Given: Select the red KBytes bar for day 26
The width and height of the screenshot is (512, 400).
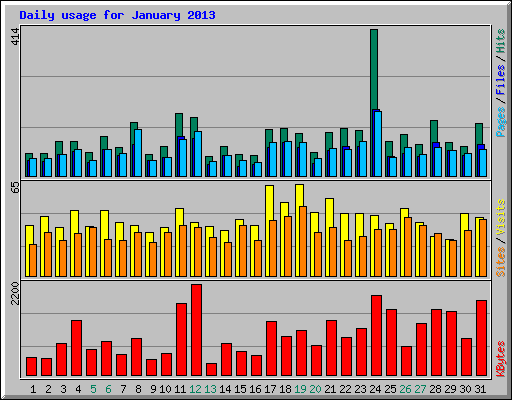Looking at the screenshot, I should click(x=406, y=361).
